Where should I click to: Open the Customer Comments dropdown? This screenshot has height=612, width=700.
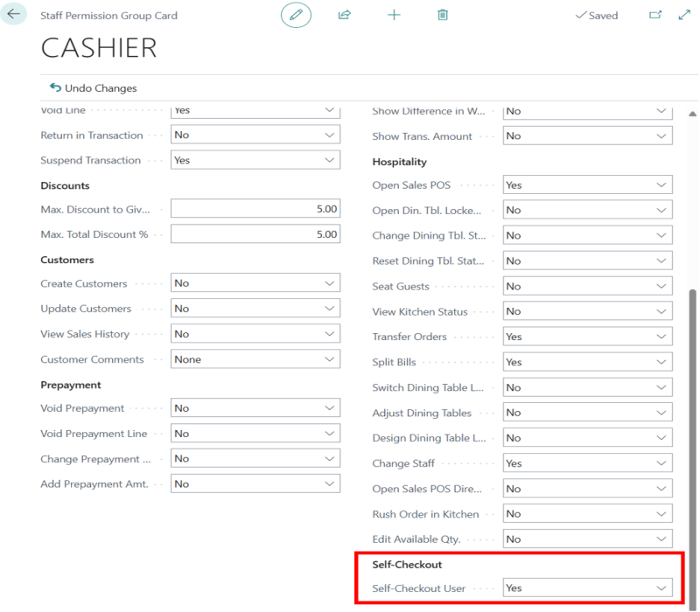tap(255, 359)
